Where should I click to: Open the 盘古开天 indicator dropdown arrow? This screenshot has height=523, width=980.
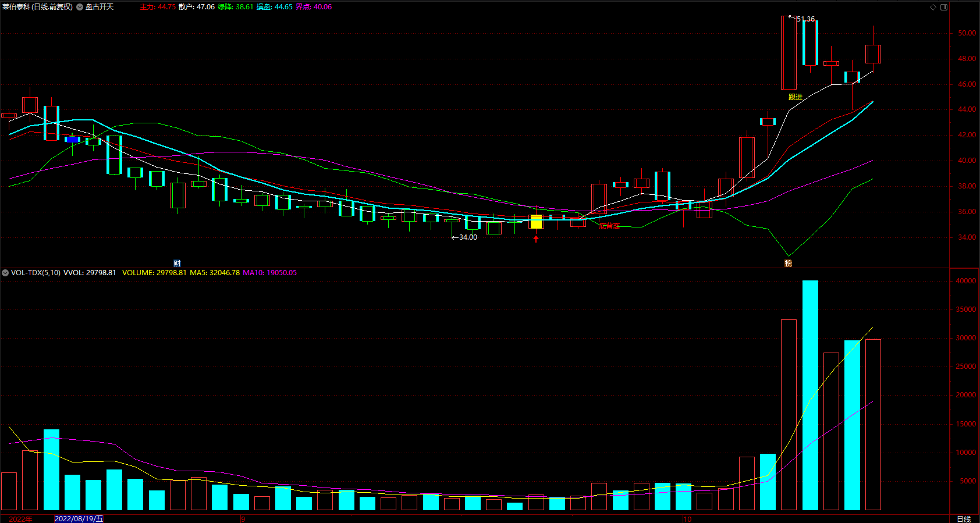[80, 7]
